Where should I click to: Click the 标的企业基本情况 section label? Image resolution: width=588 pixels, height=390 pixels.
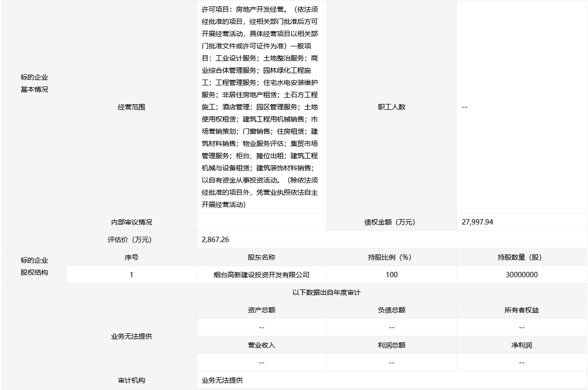(x=34, y=83)
